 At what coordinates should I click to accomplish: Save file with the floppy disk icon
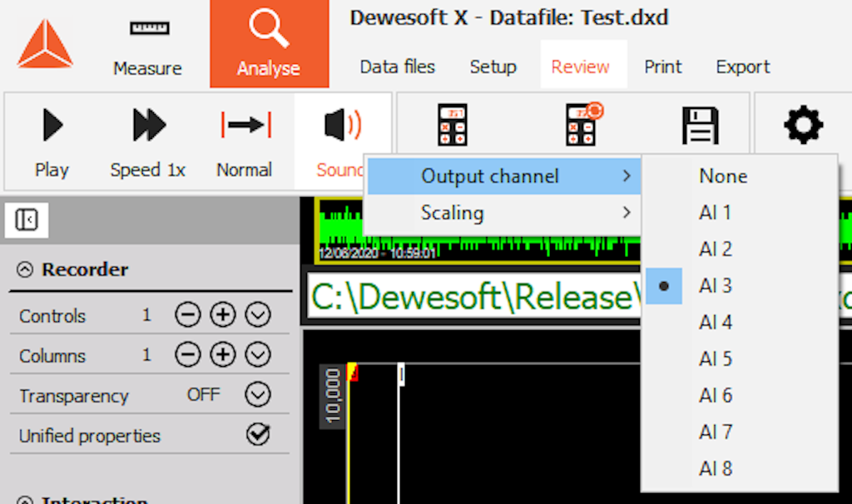click(x=700, y=126)
